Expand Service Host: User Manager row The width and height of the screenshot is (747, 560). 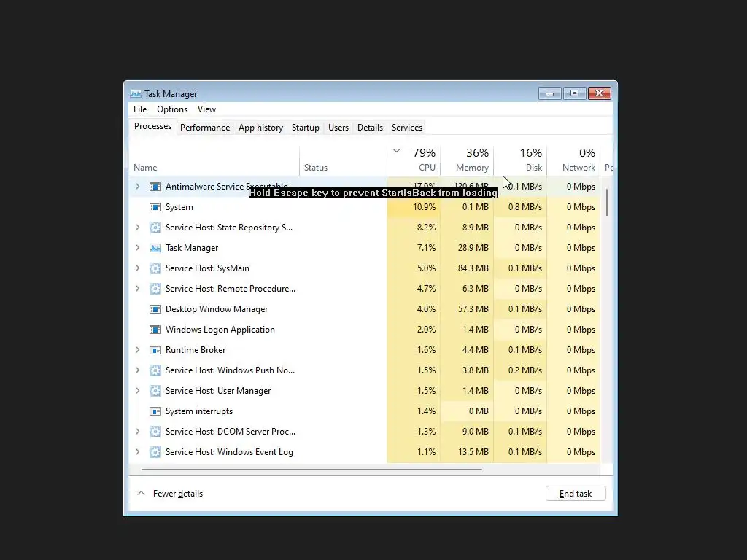[x=138, y=391]
